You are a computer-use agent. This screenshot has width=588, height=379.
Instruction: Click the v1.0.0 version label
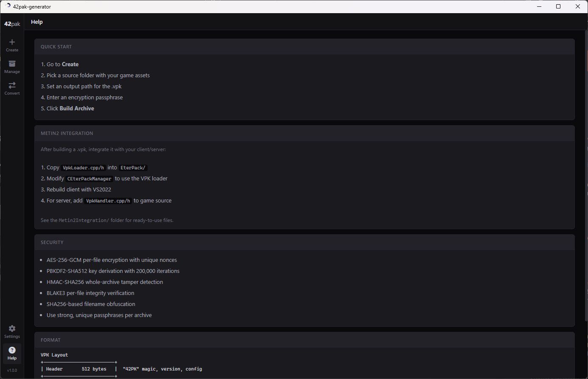pos(12,371)
